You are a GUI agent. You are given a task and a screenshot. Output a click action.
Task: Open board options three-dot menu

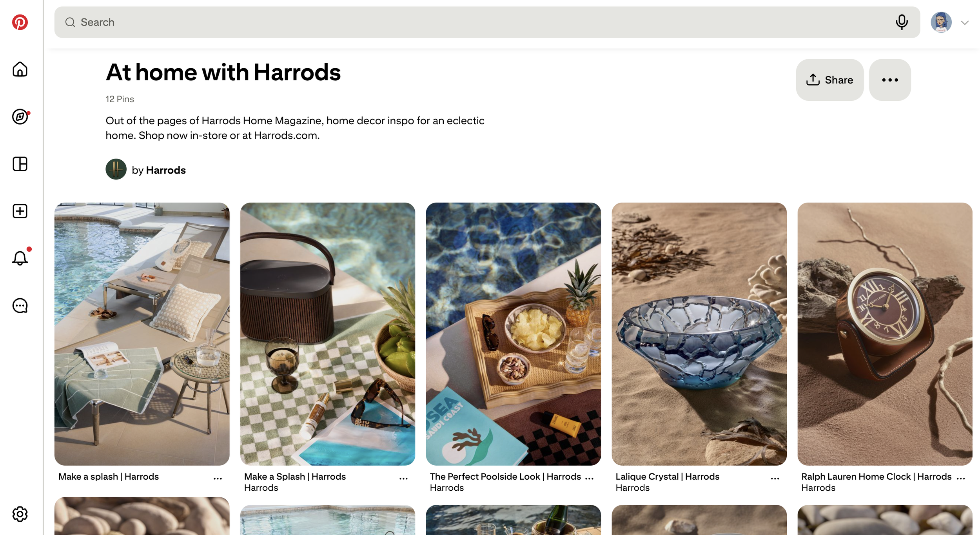click(890, 80)
